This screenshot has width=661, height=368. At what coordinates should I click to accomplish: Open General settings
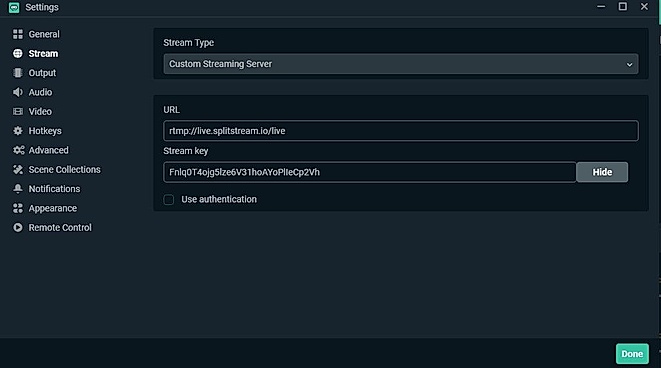[x=44, y=34]
